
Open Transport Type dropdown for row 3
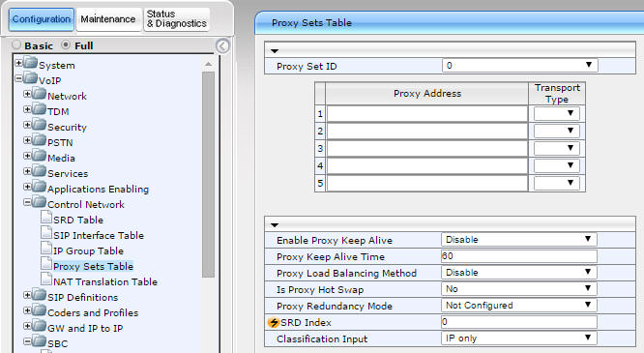[557, 148]
